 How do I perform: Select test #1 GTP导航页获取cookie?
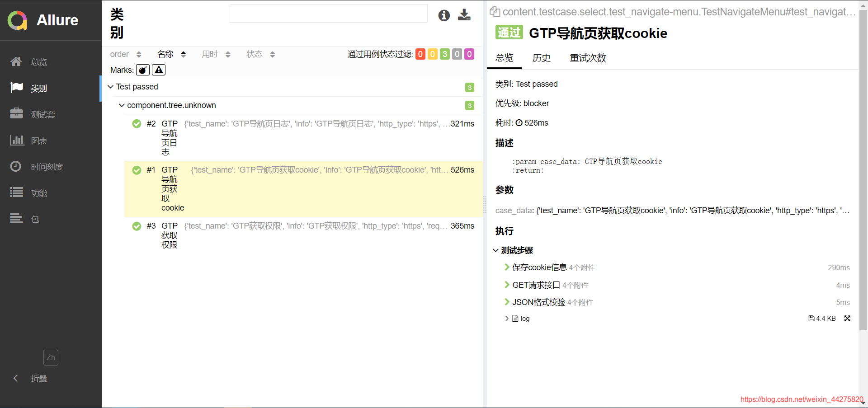click(303, 189)
